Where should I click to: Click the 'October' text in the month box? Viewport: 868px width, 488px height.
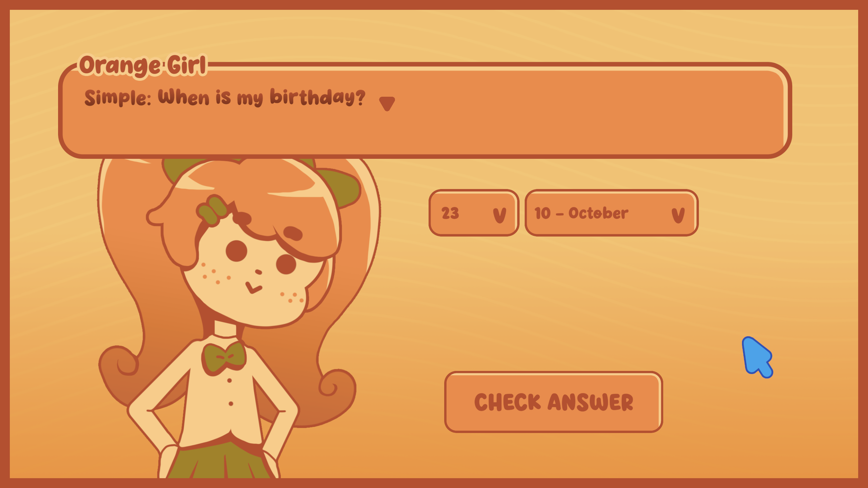(x=598, y=213)
